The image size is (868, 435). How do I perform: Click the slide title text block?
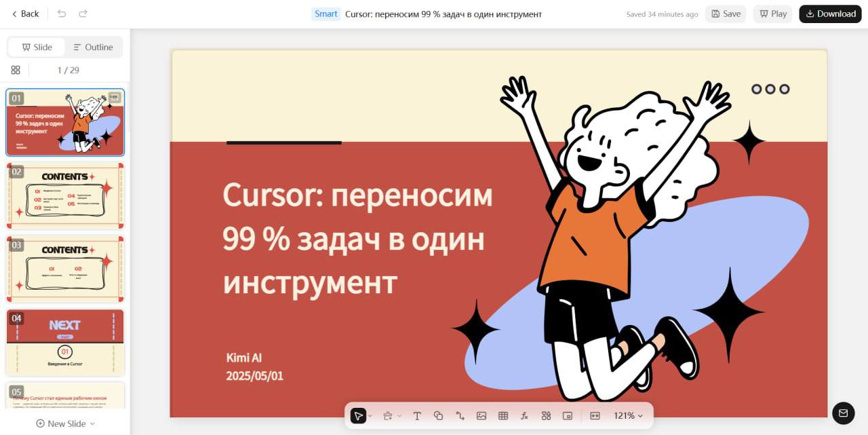click(358, 238)
